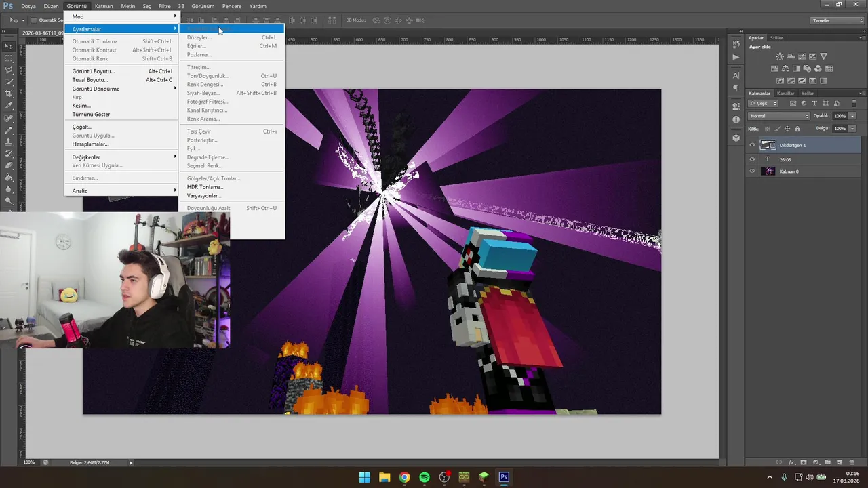Choose HDR Tonlama... submenu entry
Viewport: 868px width, 488px height.
(x=231, y=187)
